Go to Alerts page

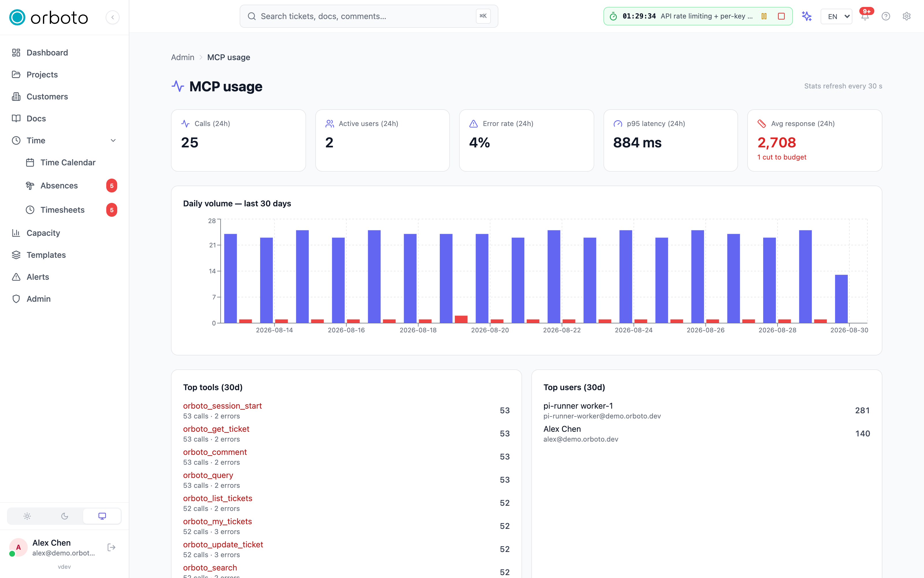(x=64, y=277)
